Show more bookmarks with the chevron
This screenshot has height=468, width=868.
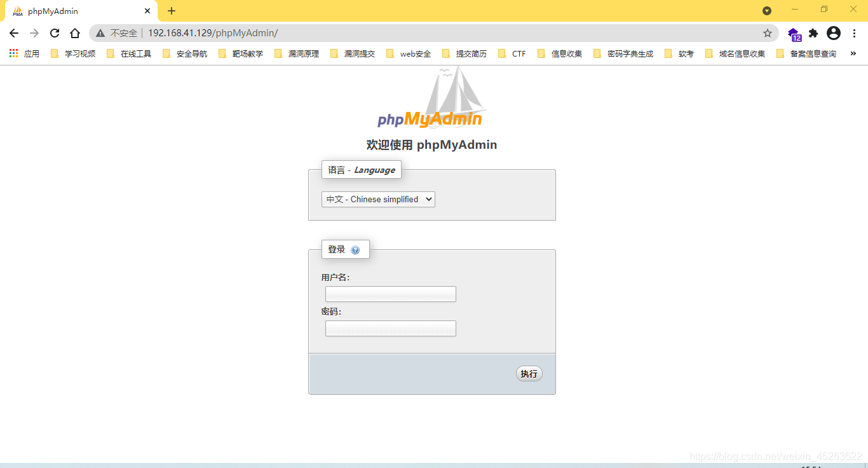coord(853,53)
